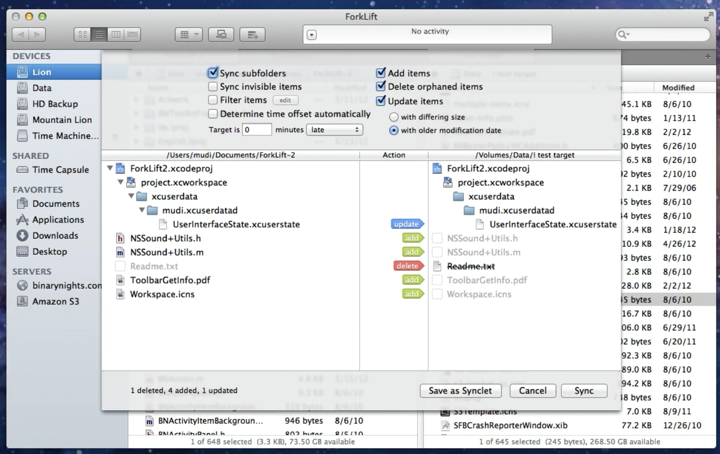Viewport: 720px width, 454px height.
Task: Select HD Backup drive in sidebar
Action: [x=54, y=104]
